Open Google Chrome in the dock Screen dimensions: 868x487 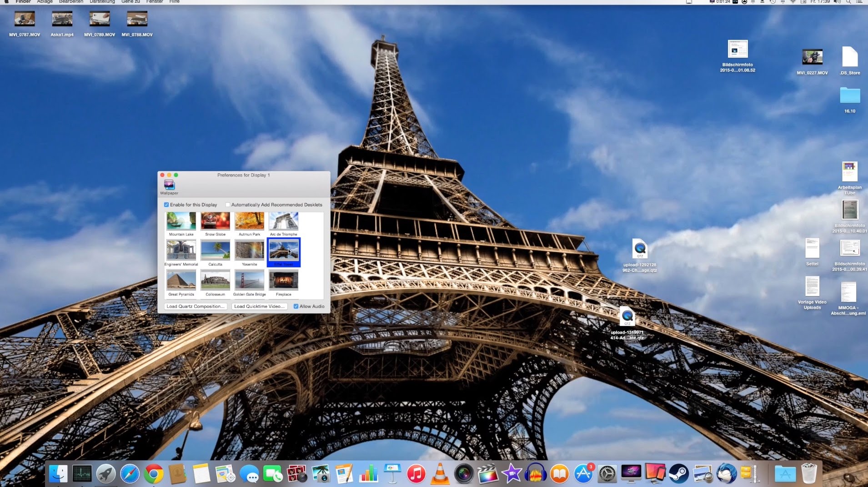[x=154, y=474]
